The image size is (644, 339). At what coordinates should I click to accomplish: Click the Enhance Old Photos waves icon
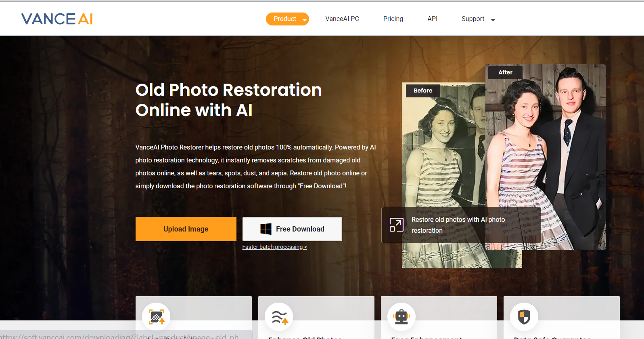tap(279, 317)
